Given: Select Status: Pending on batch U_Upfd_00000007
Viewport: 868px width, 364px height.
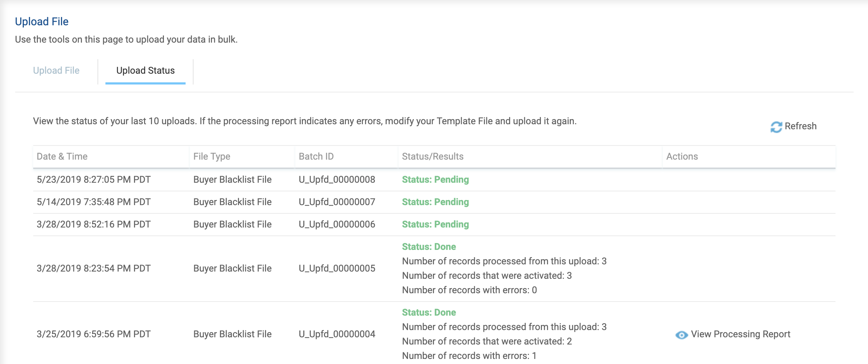Looking at the screenshot, I should point(435,202).
